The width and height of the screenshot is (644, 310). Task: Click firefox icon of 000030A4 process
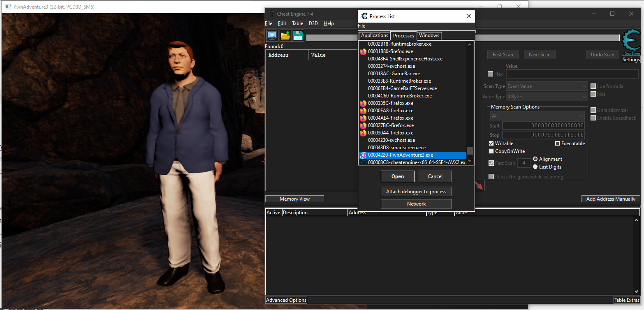(363, 133)
